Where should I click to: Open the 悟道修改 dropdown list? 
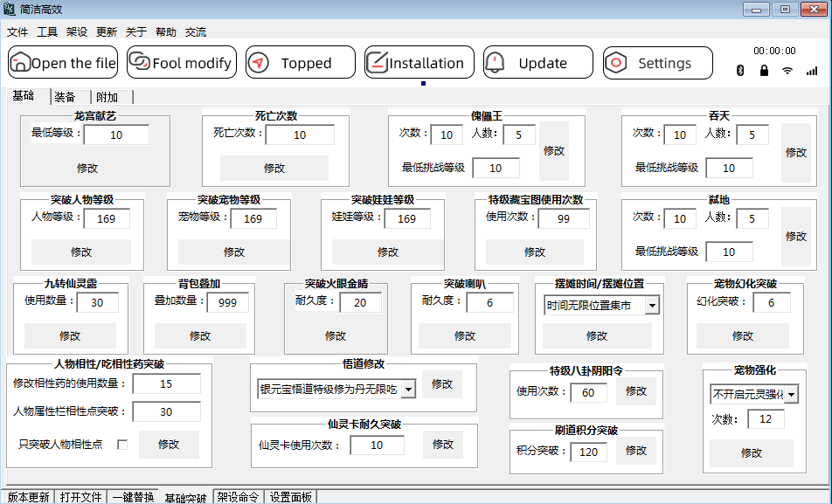408,389
